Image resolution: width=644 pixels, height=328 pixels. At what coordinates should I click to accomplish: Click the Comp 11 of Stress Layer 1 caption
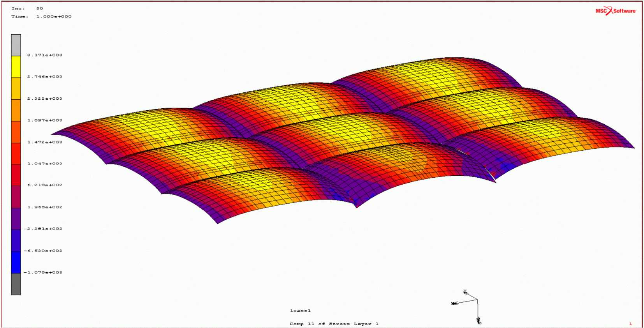334,324
